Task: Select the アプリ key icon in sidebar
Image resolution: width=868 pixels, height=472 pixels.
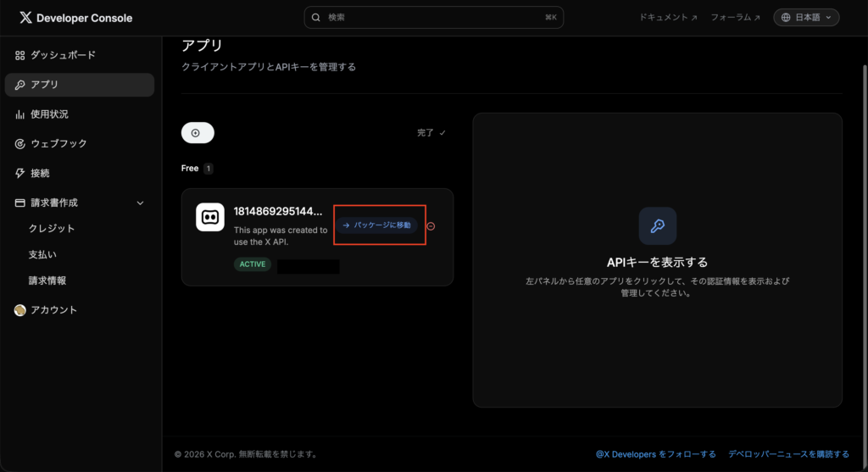Action: tap(20, 85)
